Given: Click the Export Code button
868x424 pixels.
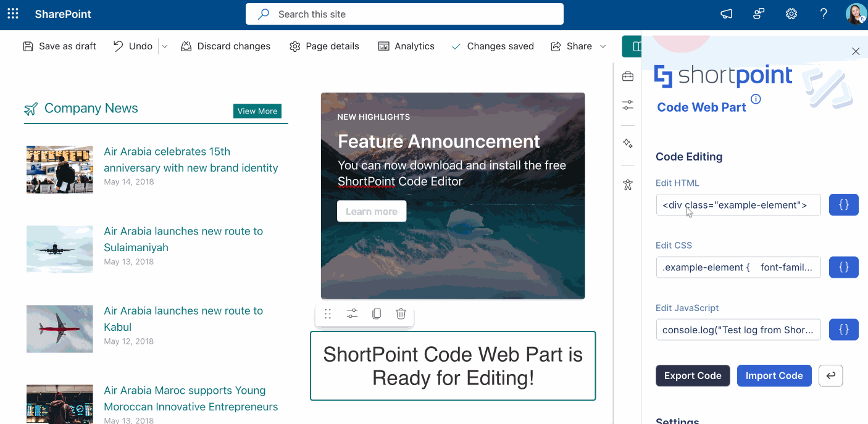Looking at the screenshot, I should [x=693, y=376].
